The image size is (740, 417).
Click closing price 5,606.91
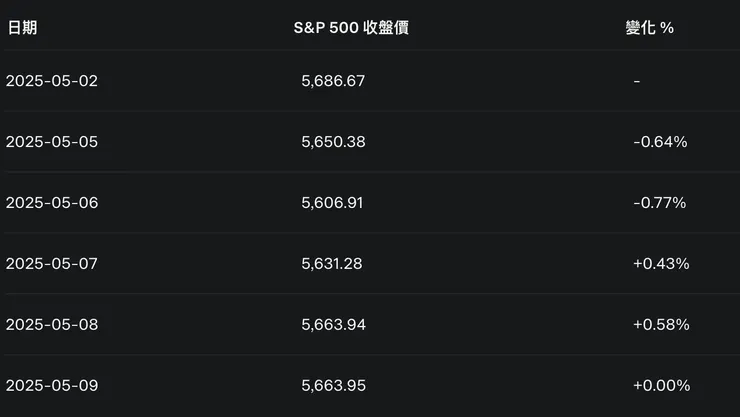click(x=333, y=203)
